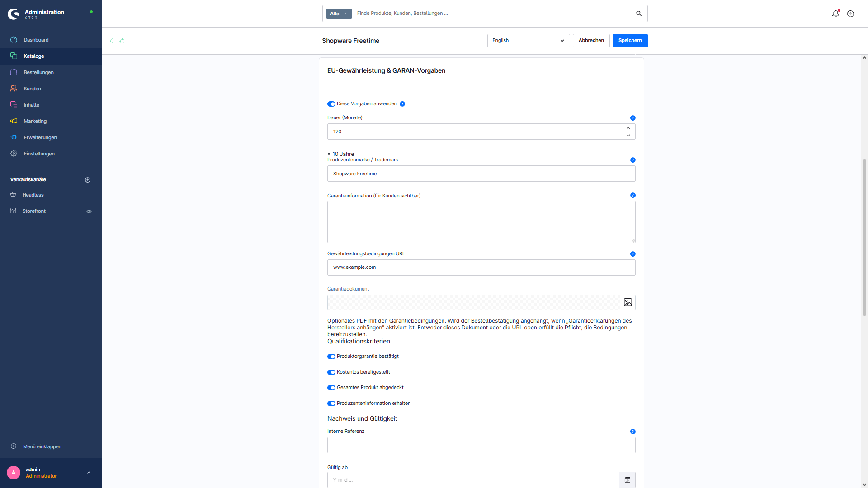The image size is (868, 488).
Task: Open media picker for Garantiedokument
Action: [x=627, y=302]
